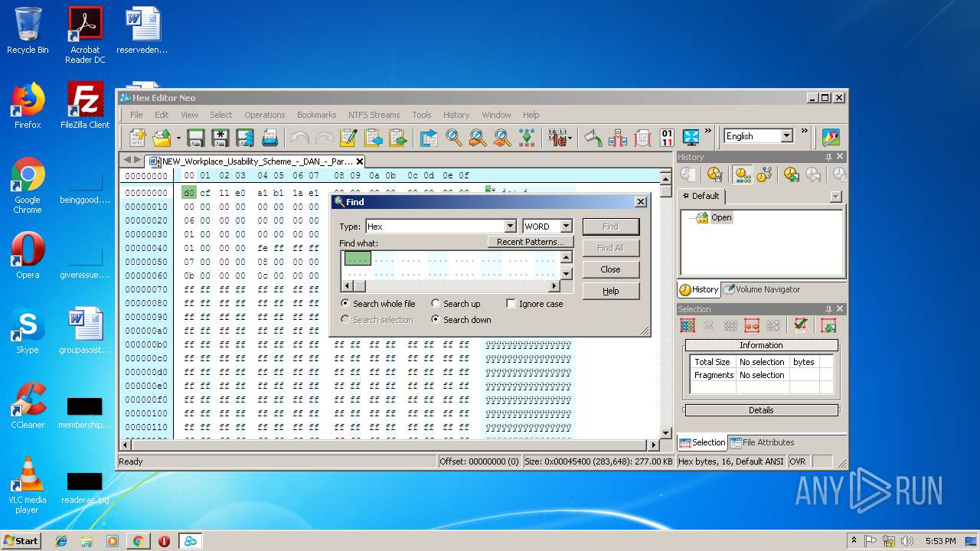This screenshot has width=980, height=551.
Task: Click the Find magnifier toolbar icon
Action: point(454,138)
